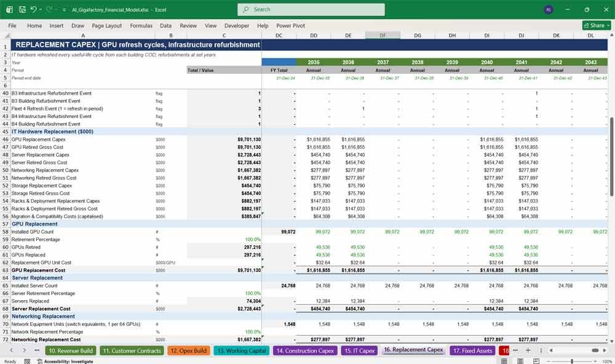Select column header DF
The height and width of the screenshot is (364, 615).
[383, 35]
